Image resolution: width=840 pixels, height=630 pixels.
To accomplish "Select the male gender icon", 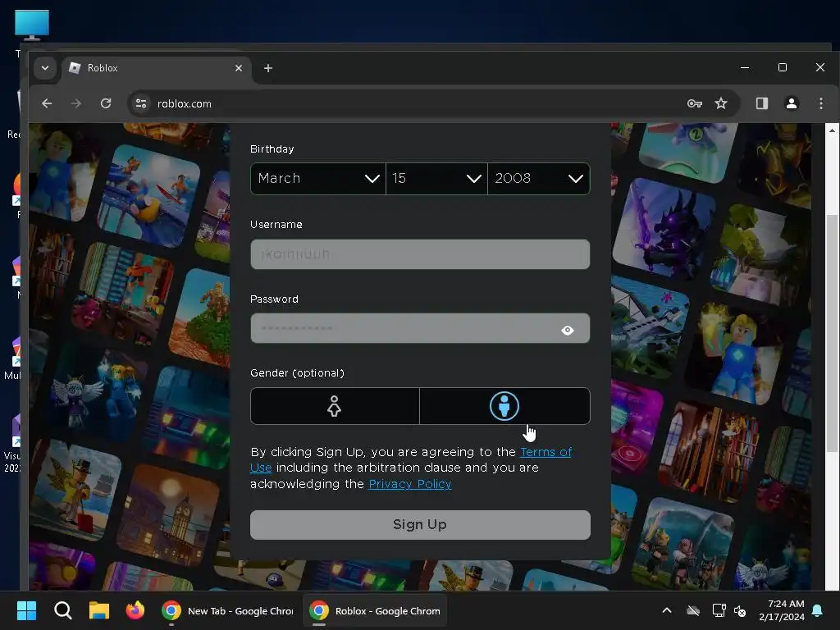I will point(504,406).
